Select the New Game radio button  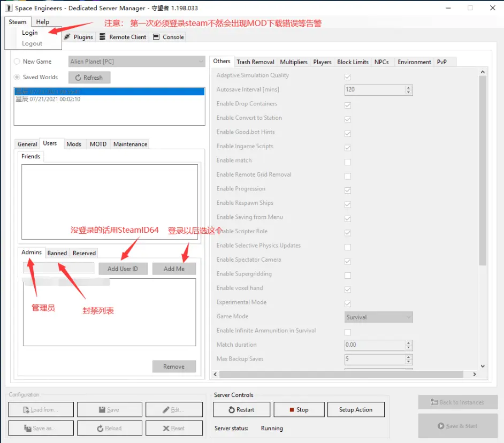pyautogui.click(x=17, y=62)
